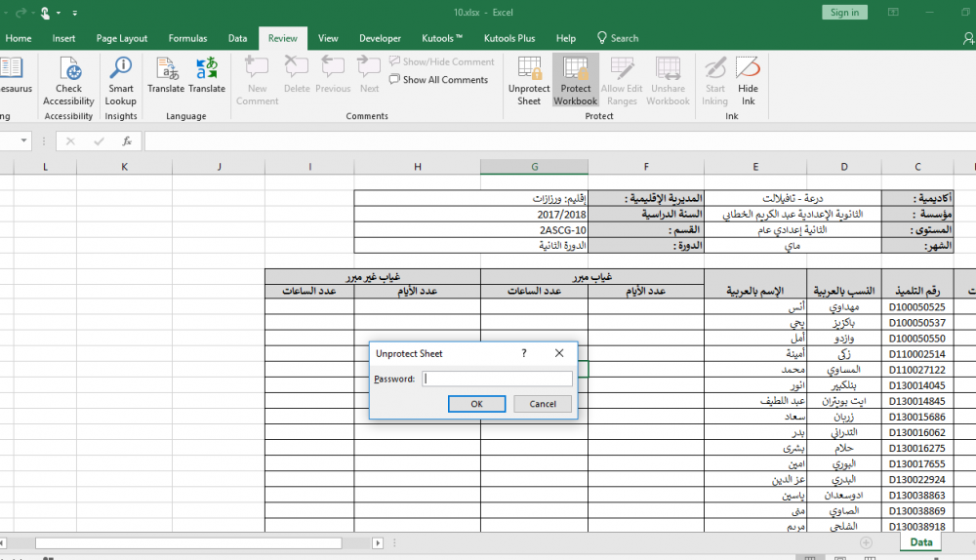This screenshot has height=560, width=976.
Task: Open the Quick Access Toolbar customize dropdown
Action: pyautogui.click(x=75, y=13)
